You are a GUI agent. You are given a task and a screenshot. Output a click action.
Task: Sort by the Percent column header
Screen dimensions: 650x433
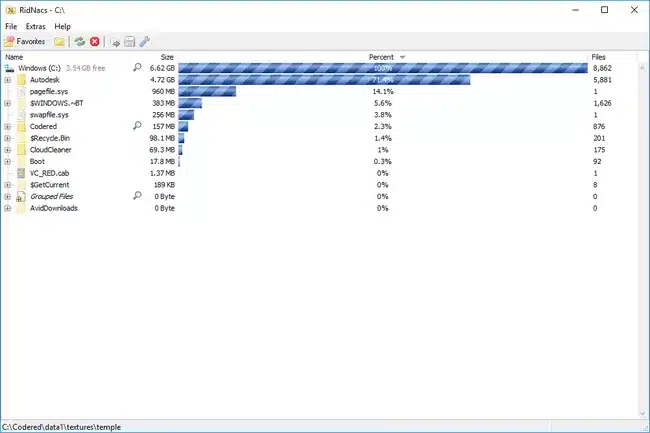click(x=381, y=57)
